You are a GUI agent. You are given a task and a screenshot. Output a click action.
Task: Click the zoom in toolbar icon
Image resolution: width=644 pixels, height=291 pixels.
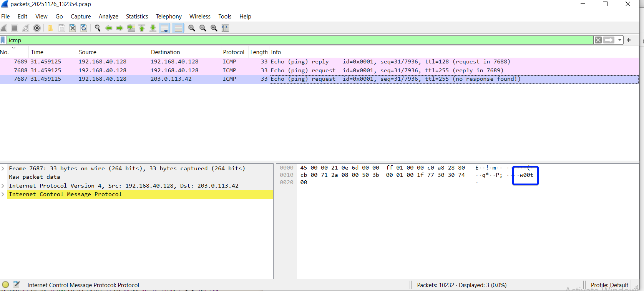[x=192, y=28]
